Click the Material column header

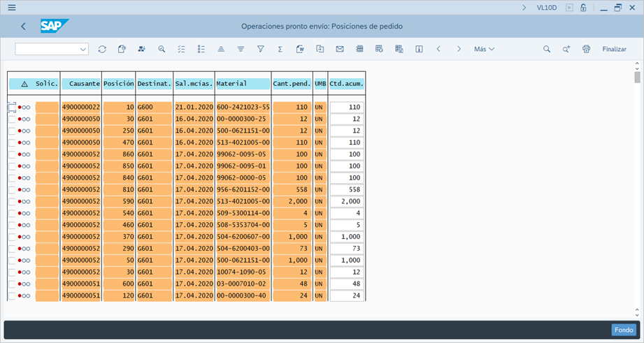242,84
